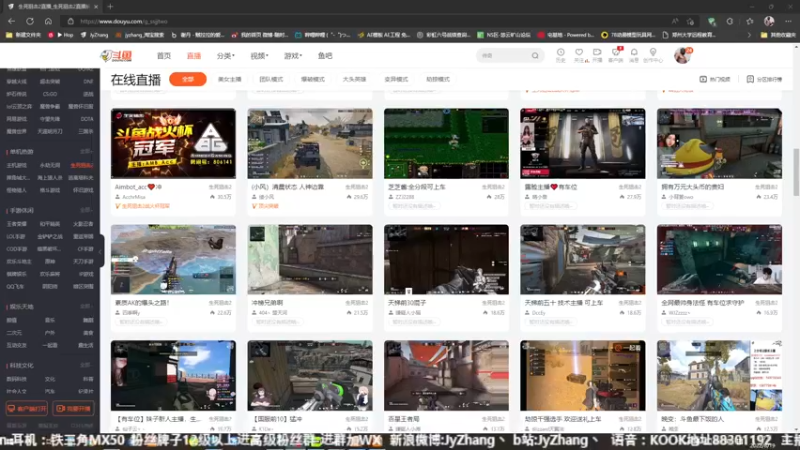Click the 天梯前30房子 stream title
This screenshot has height=450, width=800.
tap(407, 303)
